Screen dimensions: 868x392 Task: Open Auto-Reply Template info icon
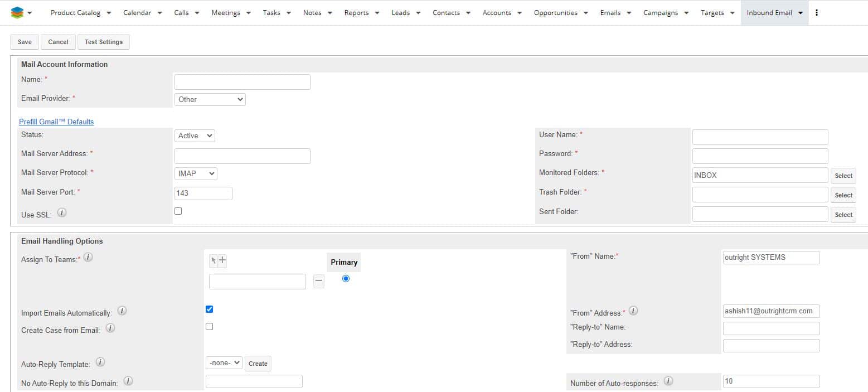[x=100, y=362]
